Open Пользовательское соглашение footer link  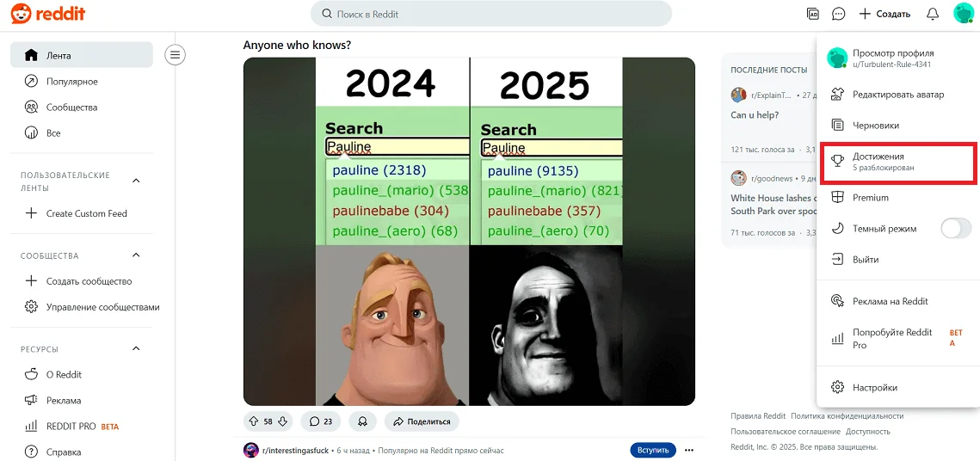click(785, 432)
